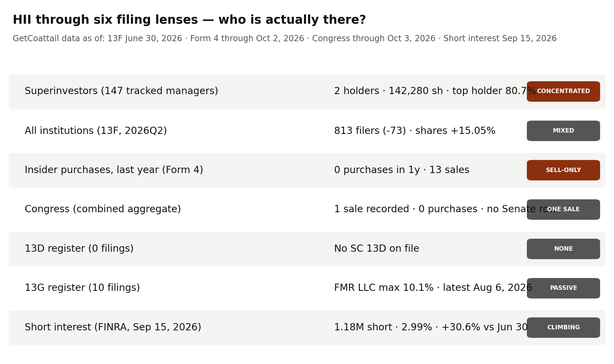The image size is (614, 364).
Task: Select the All institutions 13F row label
Action: coord(96,131)
